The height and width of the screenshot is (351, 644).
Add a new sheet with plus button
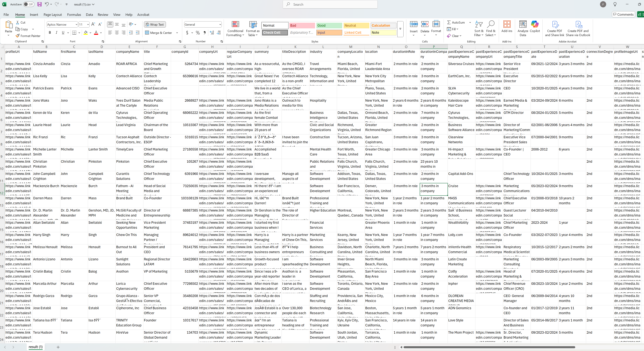[x=58, y=347]
